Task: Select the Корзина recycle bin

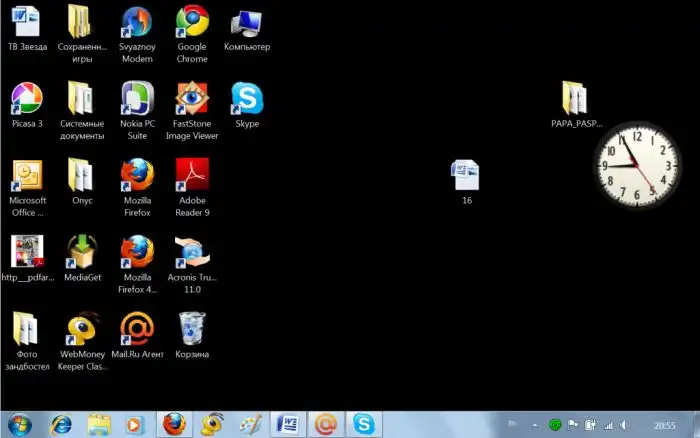Action: point(192,328)
